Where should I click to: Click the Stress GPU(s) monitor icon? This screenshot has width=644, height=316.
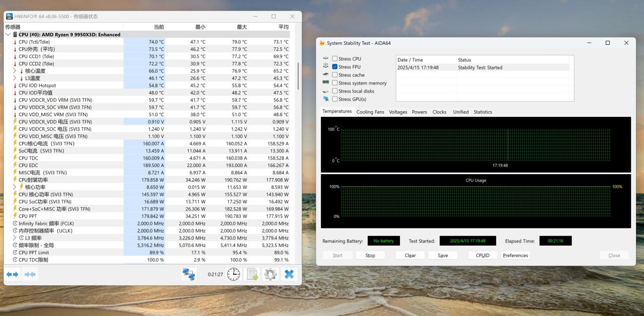[x=326, y=99]
